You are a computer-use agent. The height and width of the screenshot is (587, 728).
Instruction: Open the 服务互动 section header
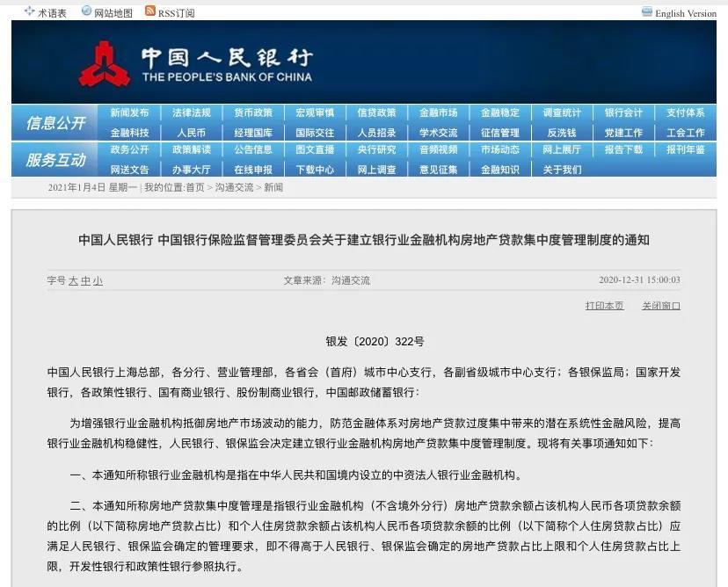56,160
